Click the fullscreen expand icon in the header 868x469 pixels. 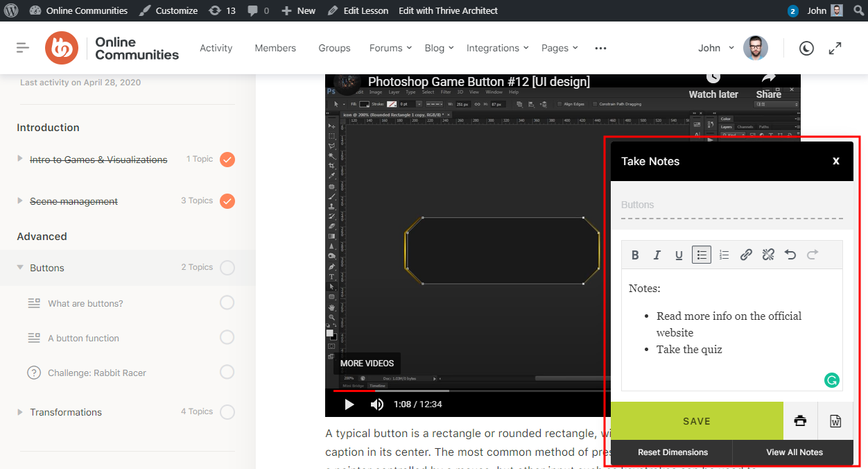coord(834,48)
